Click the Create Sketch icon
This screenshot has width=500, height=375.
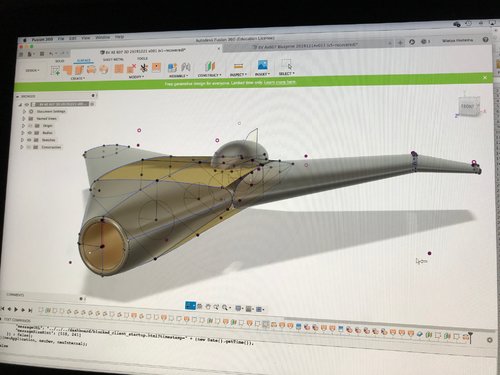(55, 70)
